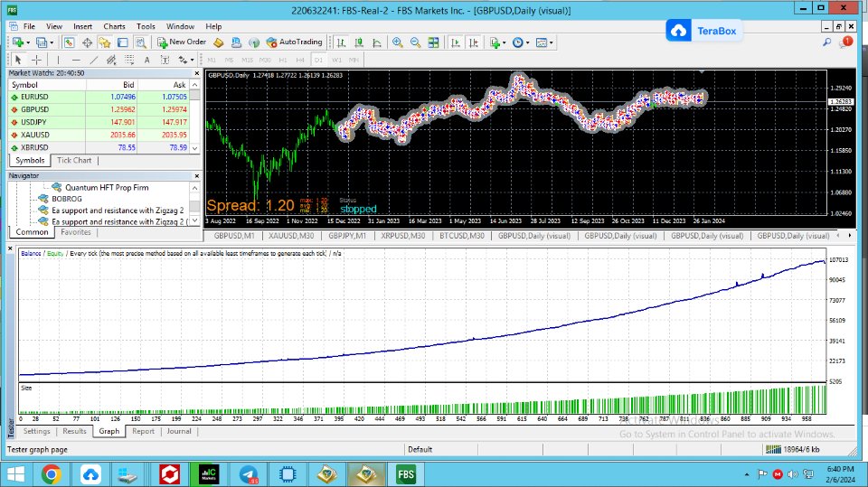Image resolution: width=868 pixels, height=487 pixels.
Task: Close the Market Watch panel
Action: point(196,73)
